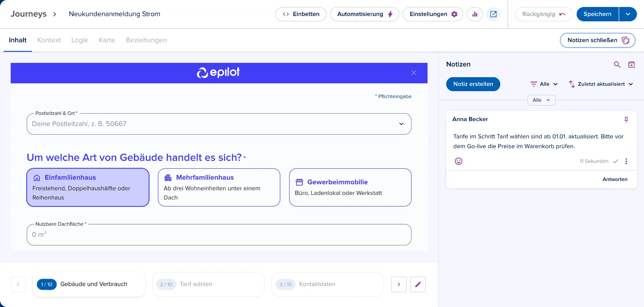Click into Nutzbare Dachfläche input field
The image size is (644, 307).
tap(219, 235)
